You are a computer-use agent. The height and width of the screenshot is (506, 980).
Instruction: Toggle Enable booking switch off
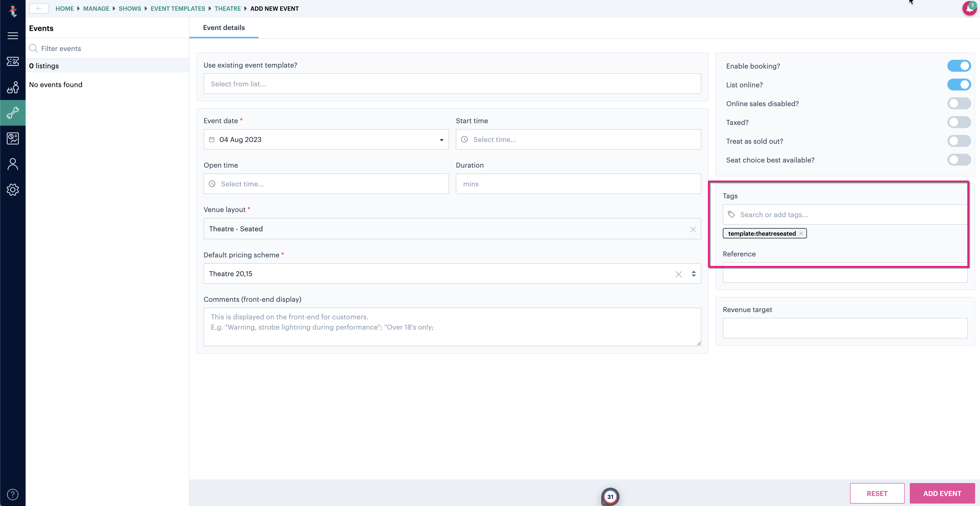click(x=959, y=66)
